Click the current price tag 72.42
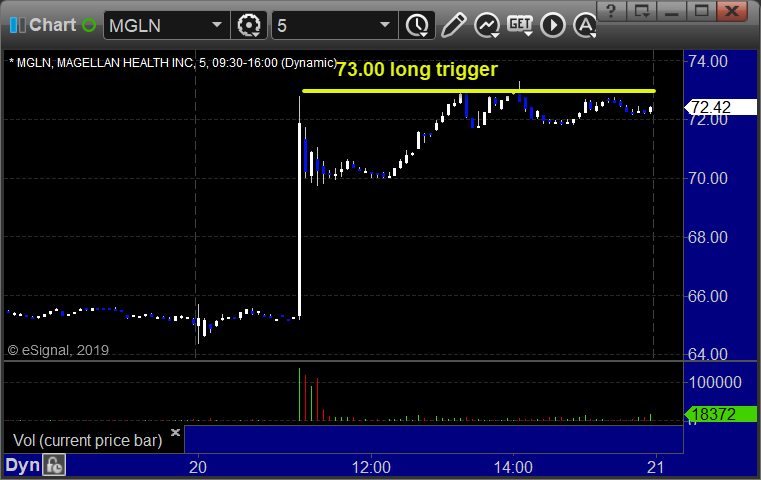 click(721, 107)
